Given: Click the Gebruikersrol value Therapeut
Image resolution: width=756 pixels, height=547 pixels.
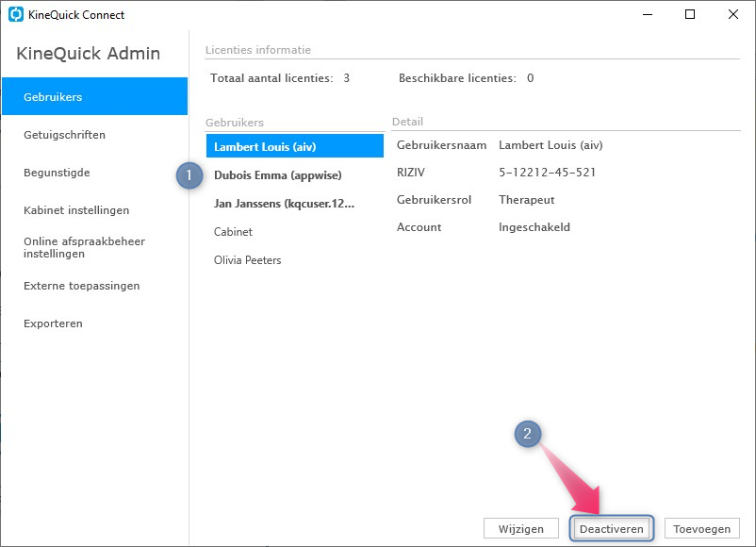Looking at the screenshot, I should pyautogui.click(x=526, y=200).
